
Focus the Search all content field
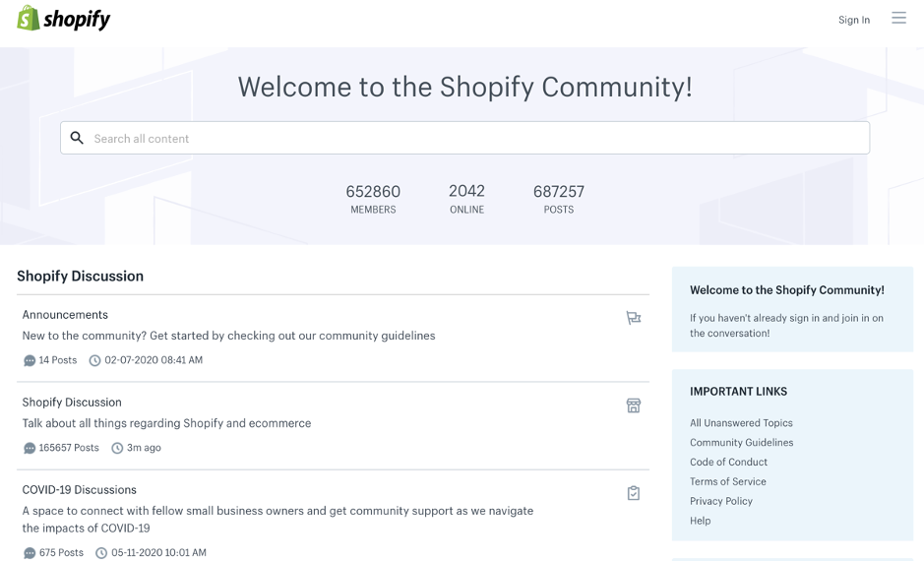[x=464, y=138]
